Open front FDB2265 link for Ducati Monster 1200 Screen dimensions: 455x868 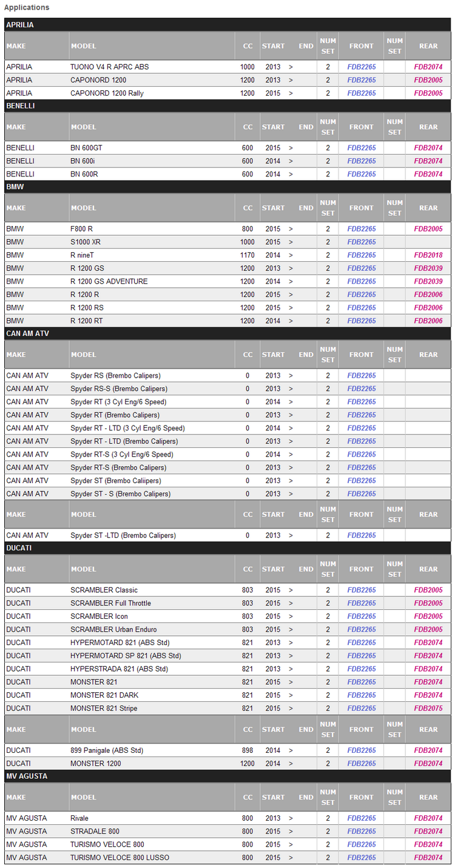coord(362,764)
